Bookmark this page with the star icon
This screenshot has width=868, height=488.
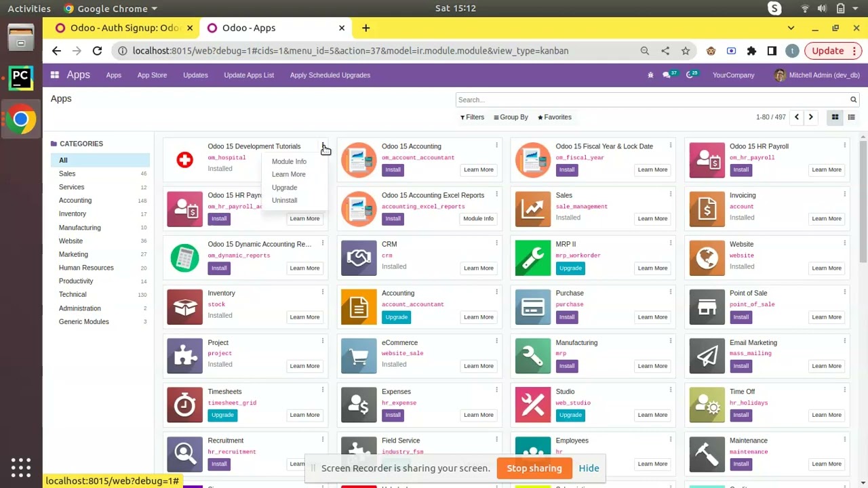point(686,51)
